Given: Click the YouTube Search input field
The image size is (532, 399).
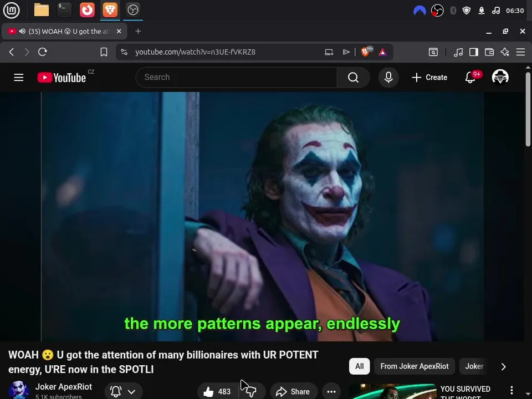Looking at the screenshot, I should pos(236,78).
